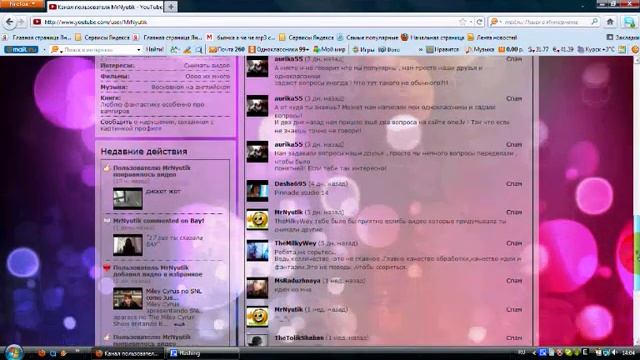Open Мой мир toolbar button
This screenshot has width=640, height=360.
click(x=329, y=49)
